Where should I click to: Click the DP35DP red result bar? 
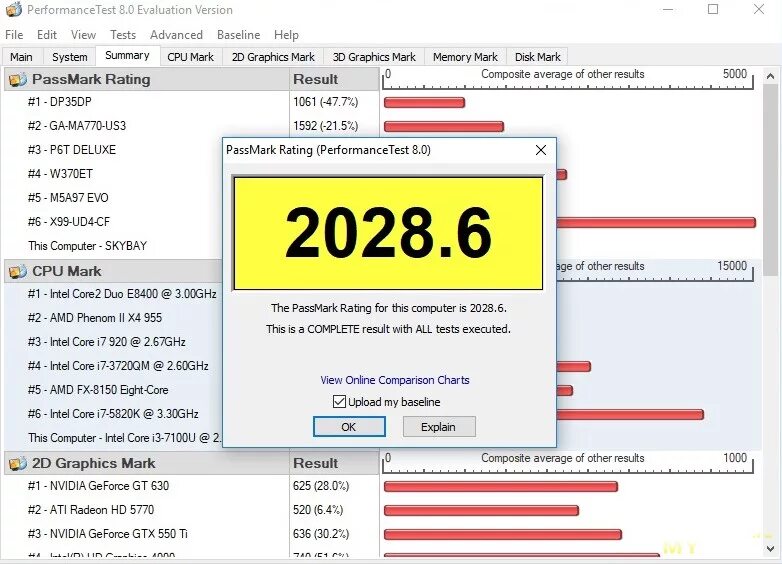[x=424, y=103]
